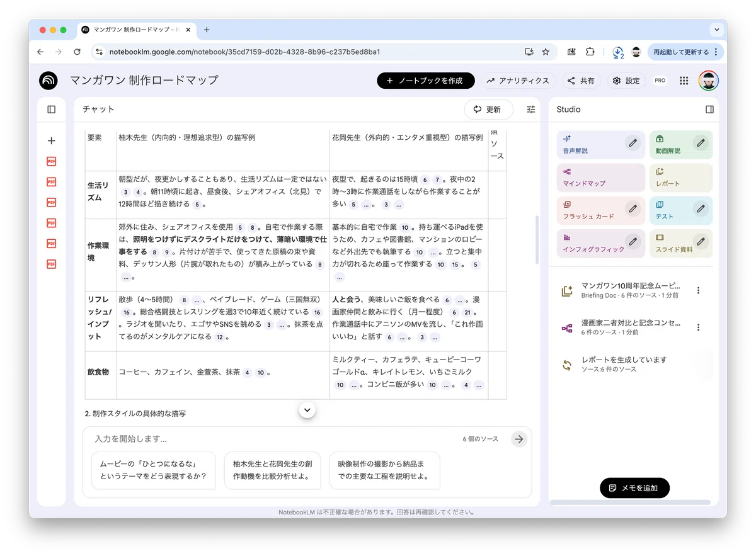Click the 共有 button
The image size is (756, 556).
(x=581, y=81)
